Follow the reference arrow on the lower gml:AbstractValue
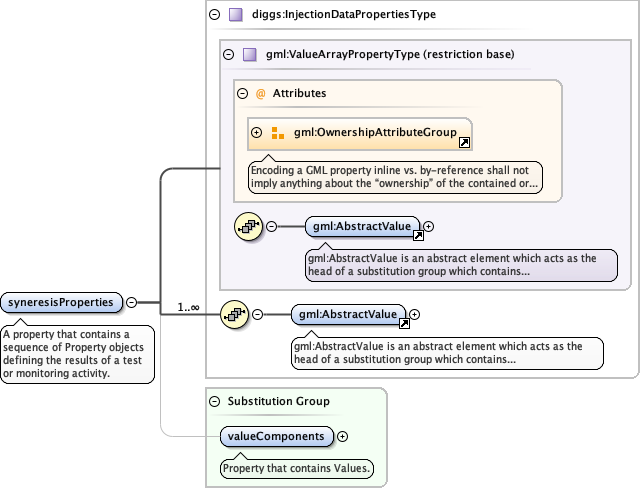The height and width of the screenshot is (489, 641). tap(404, 324)
